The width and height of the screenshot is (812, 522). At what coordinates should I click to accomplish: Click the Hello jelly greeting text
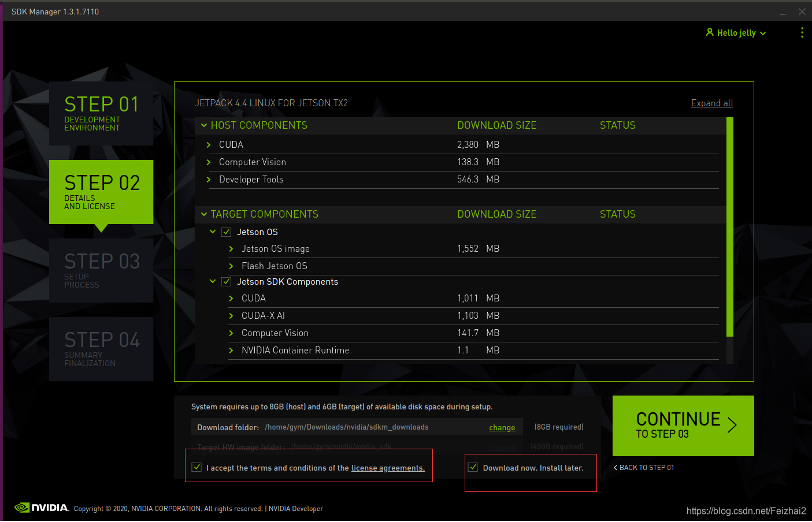coord(736,33)
